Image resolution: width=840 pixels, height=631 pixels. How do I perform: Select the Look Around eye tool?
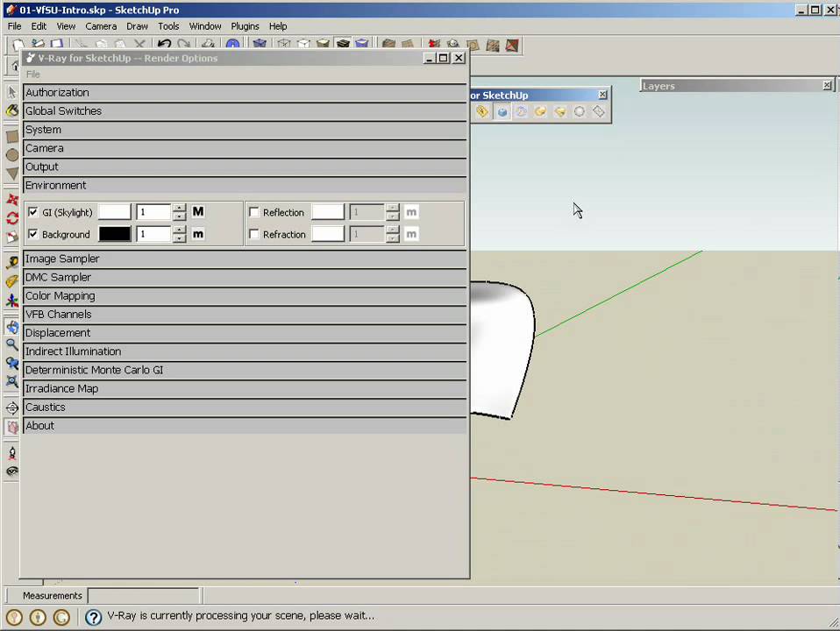tap(11, 471)
